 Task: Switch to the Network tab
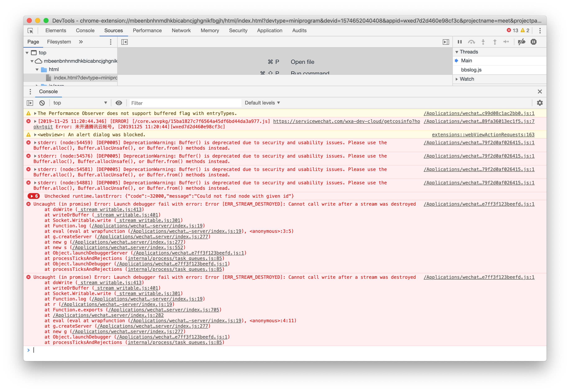click(x=181, y=31)
